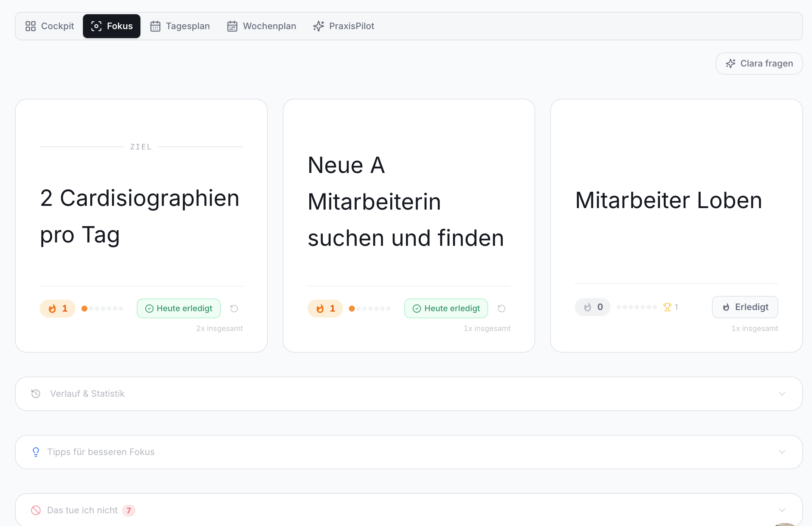812x526 pixels.
Task: Click the PraxisPilot sparkle icon
Action: [x=319, y=26]
